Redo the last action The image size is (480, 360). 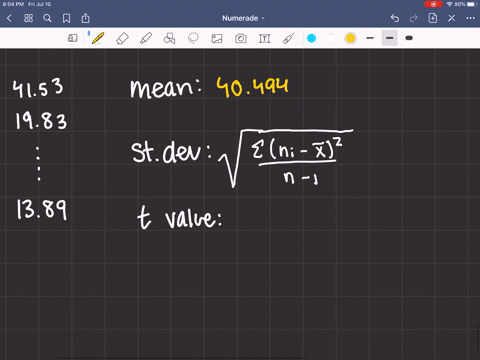coord(414,18)
